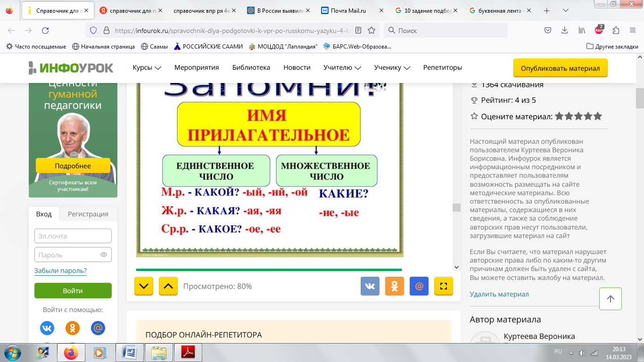Open document viewer in fullscreen
The image size is (644, 362).
coord(444,286)
